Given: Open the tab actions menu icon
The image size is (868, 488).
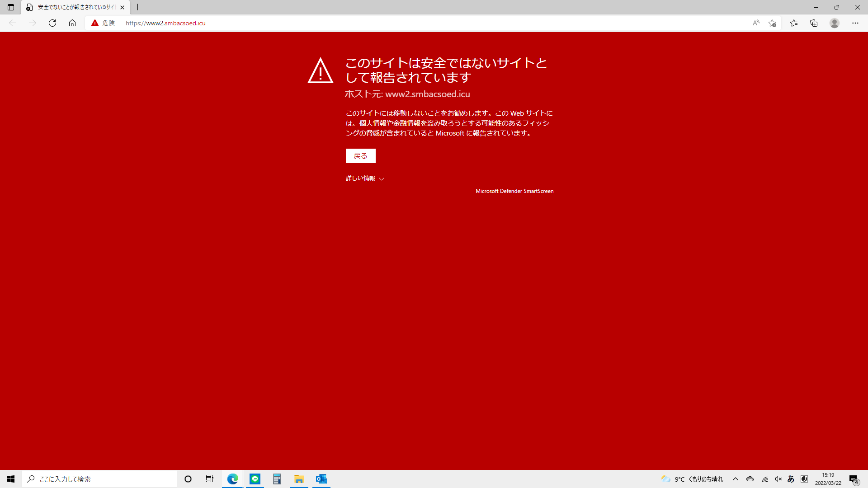Looking at the screenshot, I should 11,7.
